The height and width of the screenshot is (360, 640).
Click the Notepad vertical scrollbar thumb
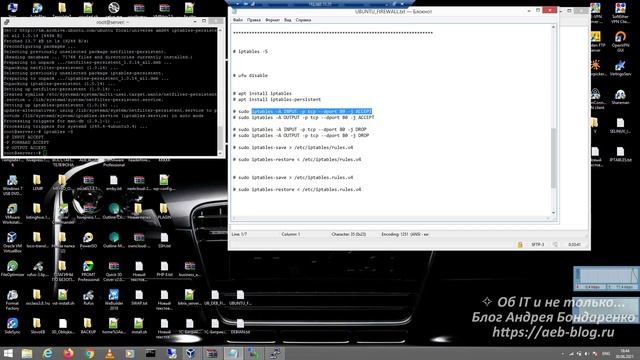coord(553,157)
